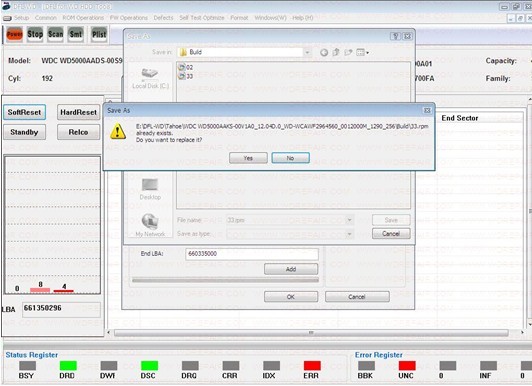Click Cancel next to the OK button
Image resolution: width=532 pixels, height=386 pixels.
[x=357, y=297]
